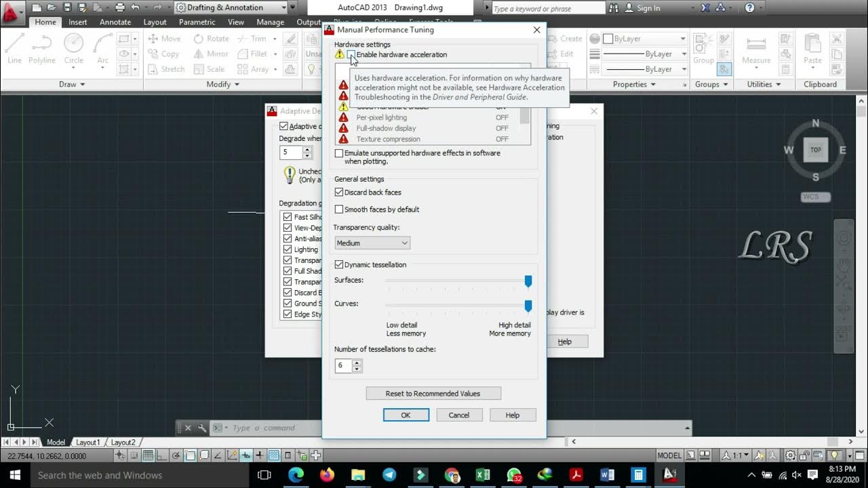Select the Line tool in the Draw panel
Viewport: 868px width, 488px height.
15,49
